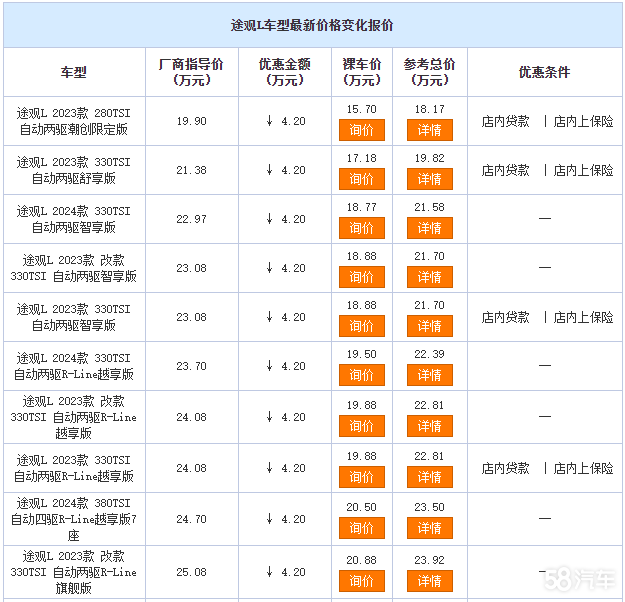
Task: Click 询价 for 2023款 改款 自动两驱R-Line越享版
Action: [362, 426]
